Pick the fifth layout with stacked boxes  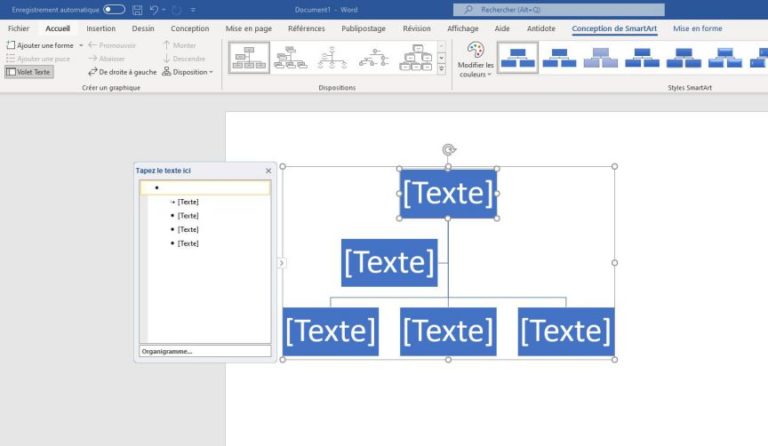click(417, 58)
